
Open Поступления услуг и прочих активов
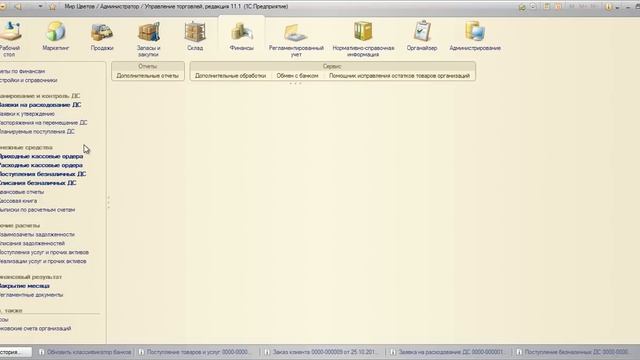pos(44,252)
